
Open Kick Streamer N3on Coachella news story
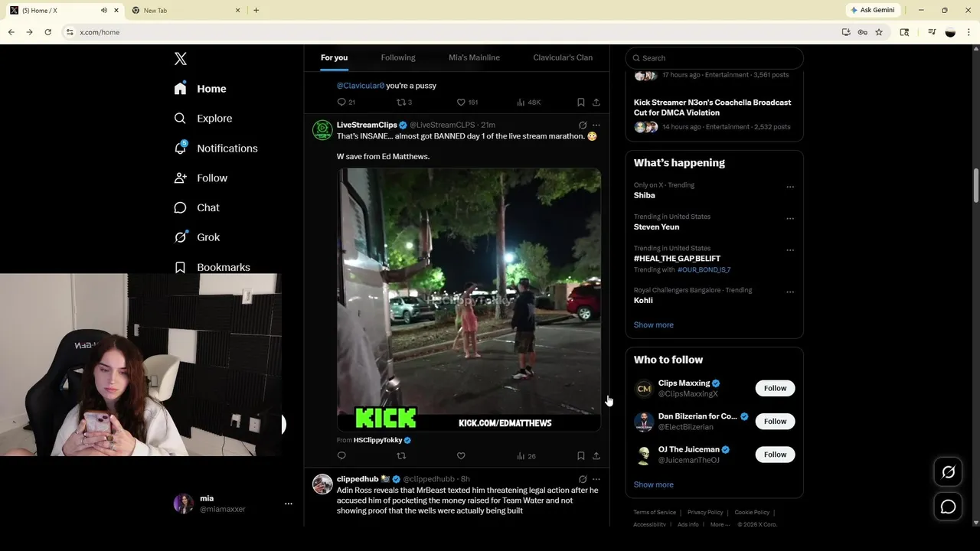click(x=712, y=107)
